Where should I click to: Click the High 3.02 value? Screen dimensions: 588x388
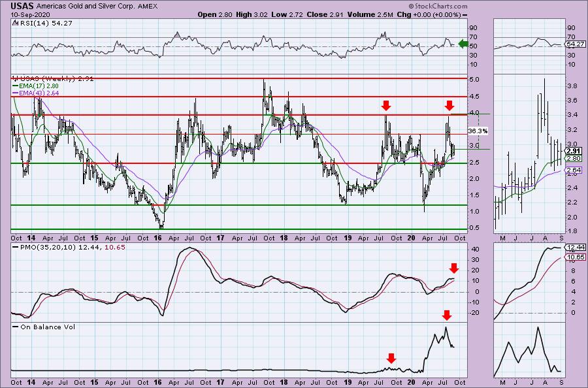(x=252, y=14)
